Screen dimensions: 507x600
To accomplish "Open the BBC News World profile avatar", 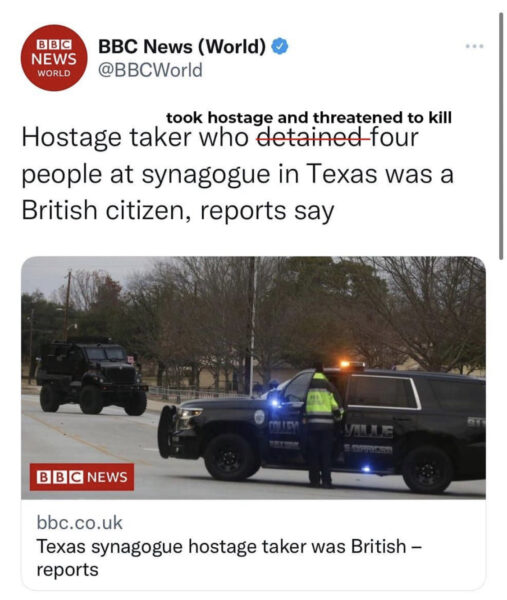I will [54, 58].
